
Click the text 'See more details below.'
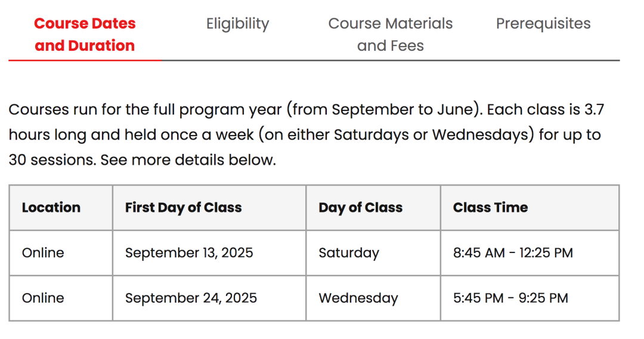pyautogui.click(x=188, y=160)
